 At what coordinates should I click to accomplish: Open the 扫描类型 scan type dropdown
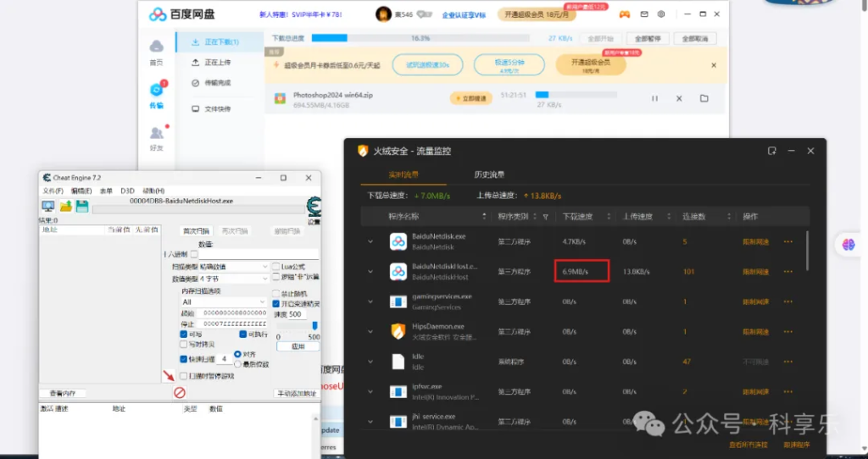click(233, 267)
